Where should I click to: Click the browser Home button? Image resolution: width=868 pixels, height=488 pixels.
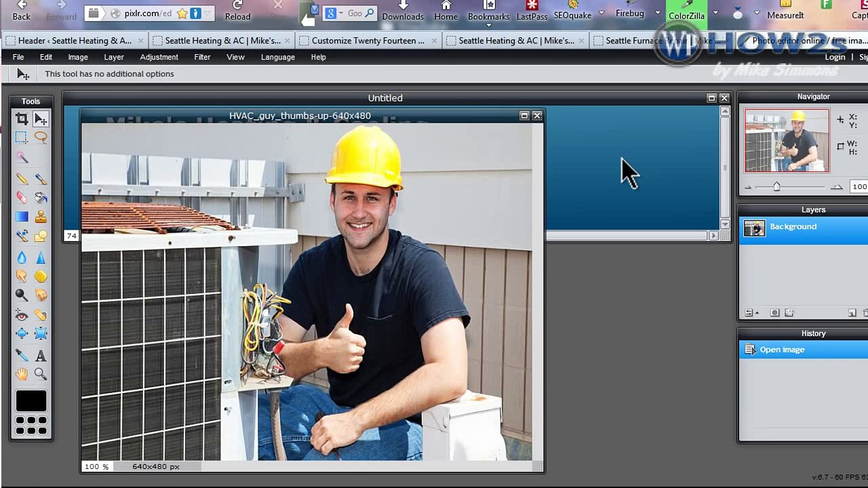[446, 11]
